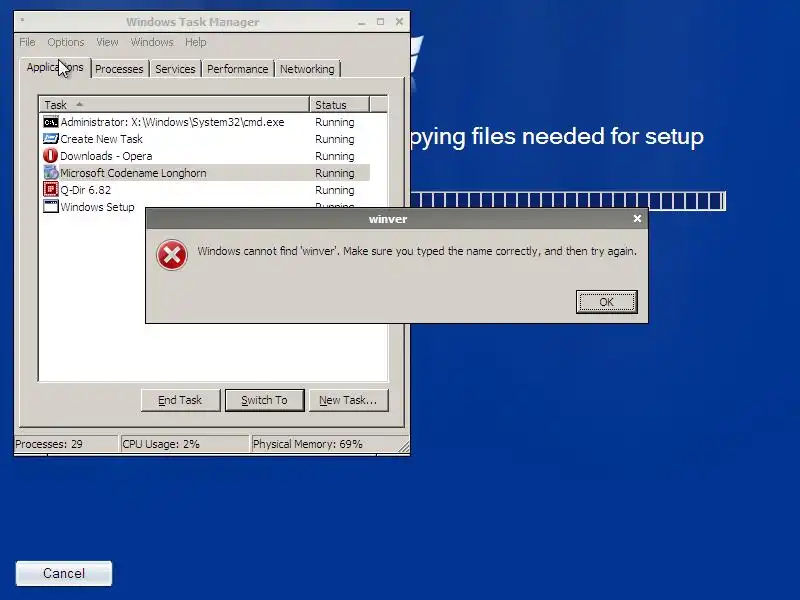800x600 pixels.
Task: Switch to the Services tab
Action: (175, 69)
